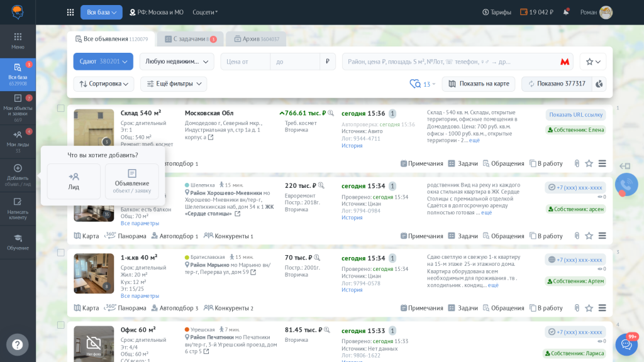Open the apps grid icon in header
The width and height of the screenshot is (644, 362).
[70, 12]
